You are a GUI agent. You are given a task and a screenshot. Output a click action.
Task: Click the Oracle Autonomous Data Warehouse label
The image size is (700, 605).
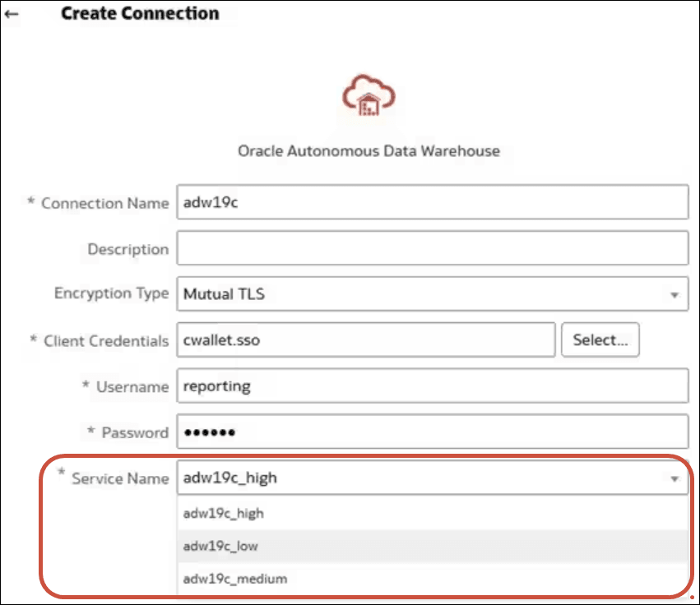point(369,151)
